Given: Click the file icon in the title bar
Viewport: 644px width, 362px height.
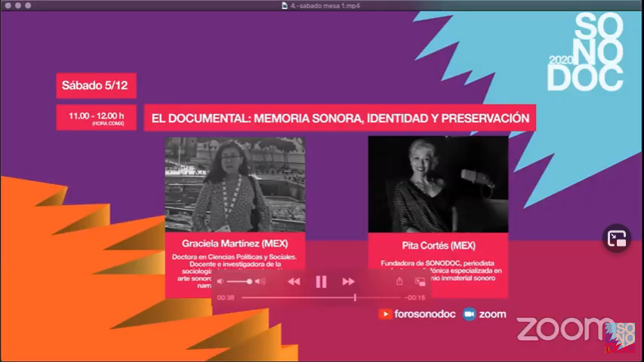Looking at the screenshot, I should coord(284,6).
